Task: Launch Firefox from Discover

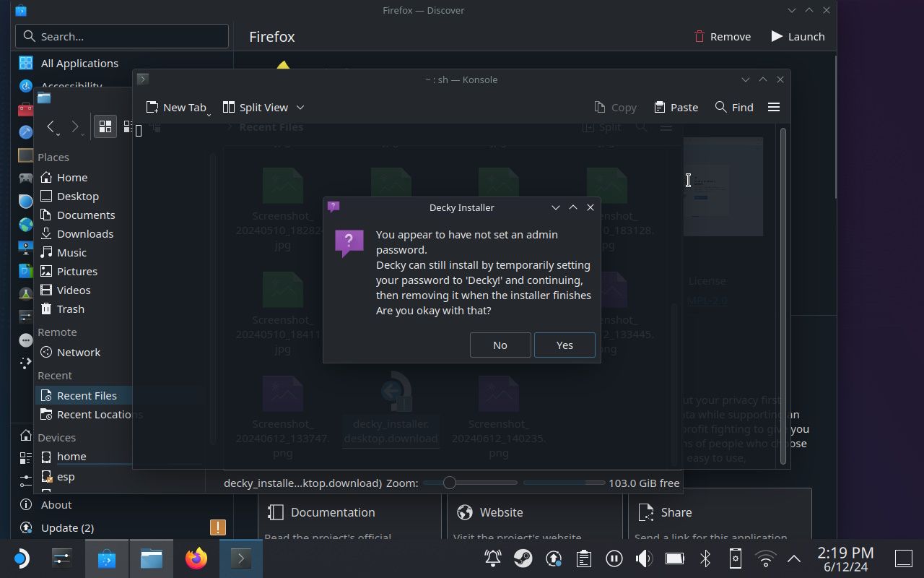Action: click(x=797, y=36)
